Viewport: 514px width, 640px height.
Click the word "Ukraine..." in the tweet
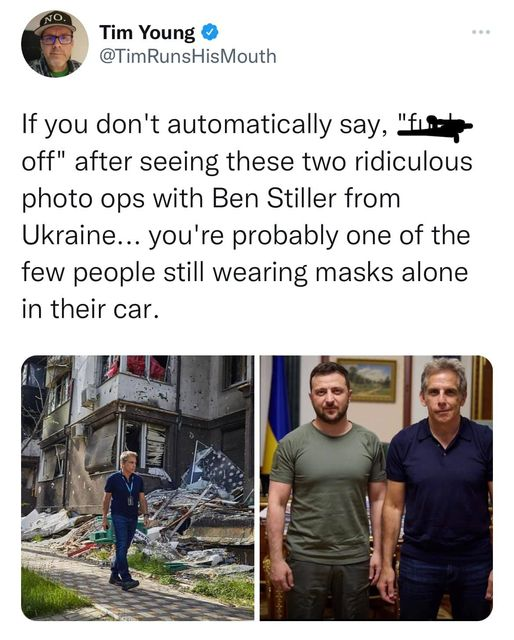pos(82,236)
